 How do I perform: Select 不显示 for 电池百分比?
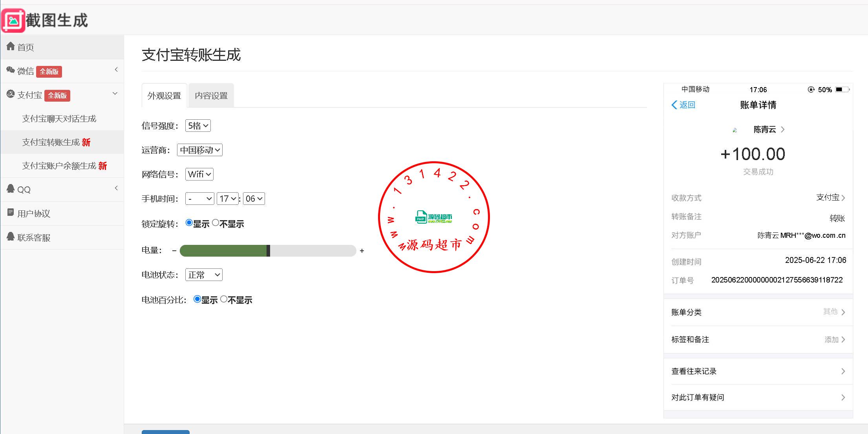[x=224, y=299]
